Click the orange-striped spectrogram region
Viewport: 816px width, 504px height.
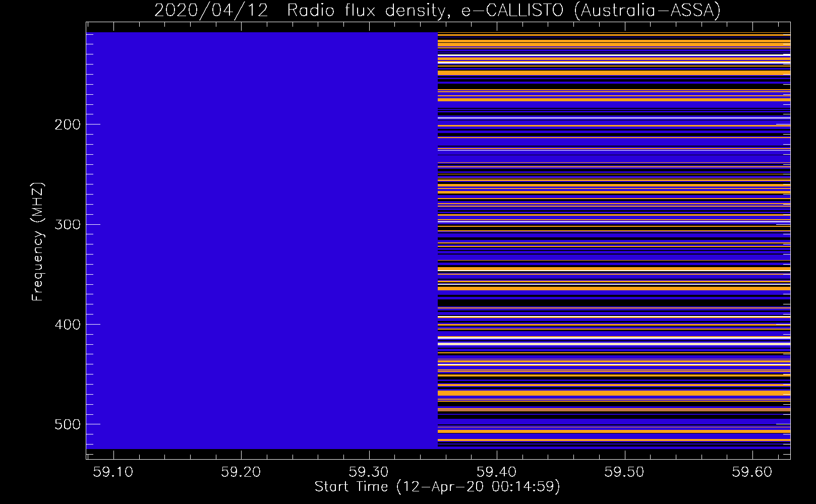click(x=614, y=240)
